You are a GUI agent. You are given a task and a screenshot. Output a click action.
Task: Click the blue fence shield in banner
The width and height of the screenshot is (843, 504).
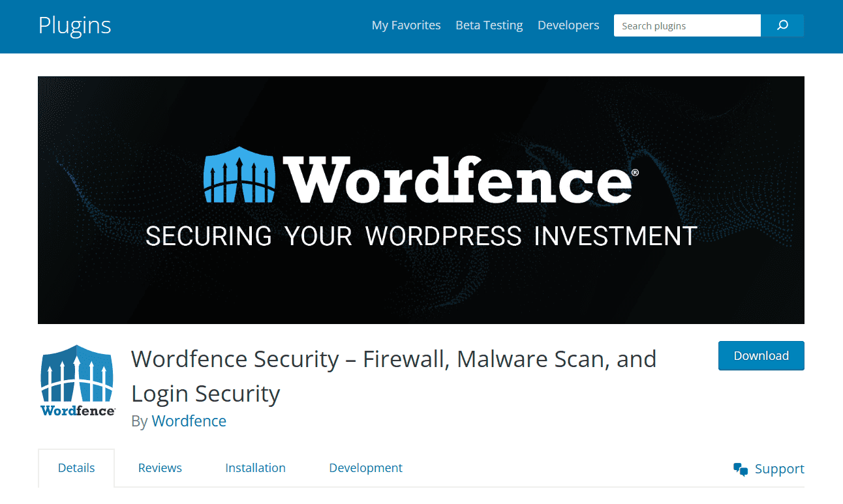point(241,174)
